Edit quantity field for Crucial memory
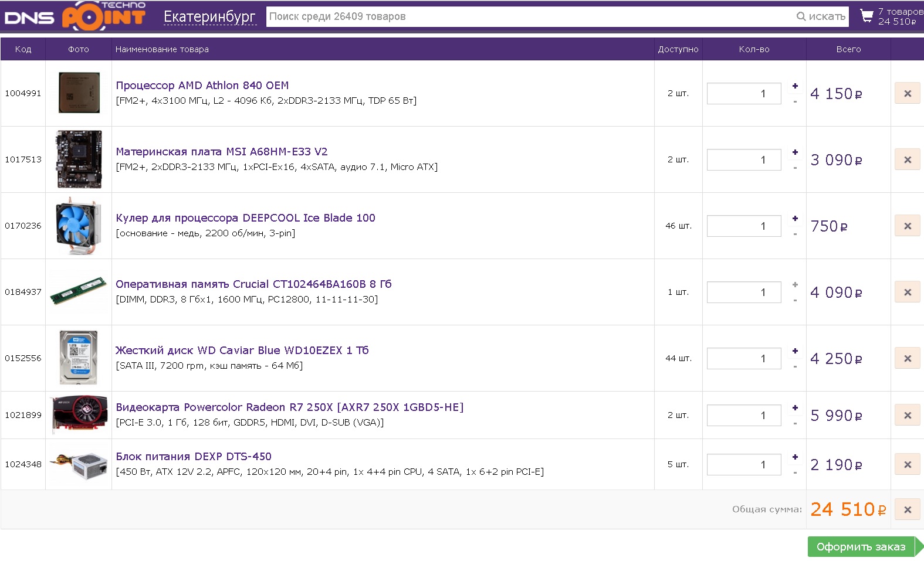This screenshot has height=561, width=924. point(744,292)
